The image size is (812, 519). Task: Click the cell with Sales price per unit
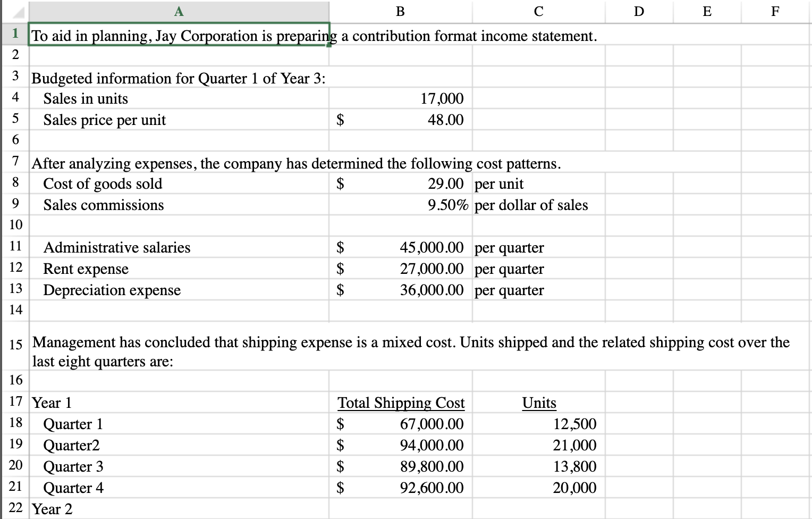pyautogui.click(x=179, y=120)
